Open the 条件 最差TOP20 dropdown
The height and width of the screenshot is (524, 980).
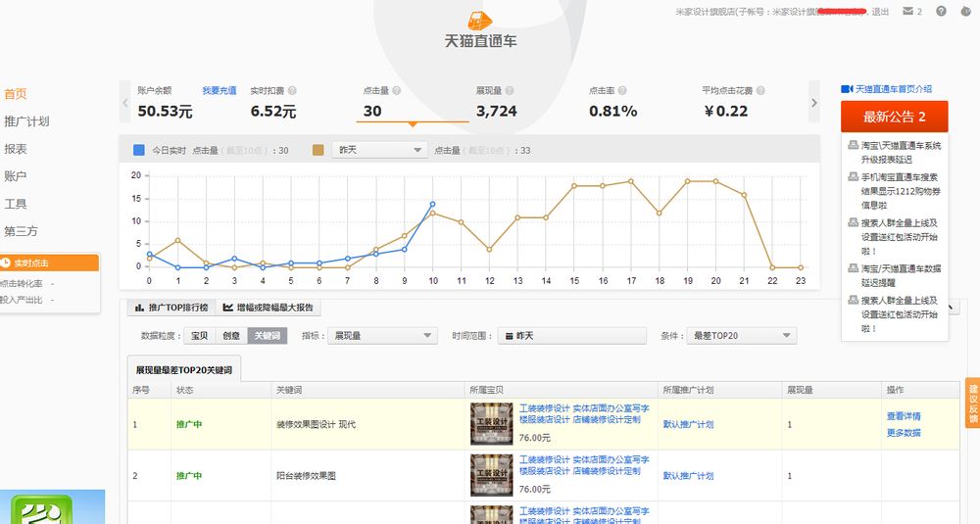click(x=741, y=335)
